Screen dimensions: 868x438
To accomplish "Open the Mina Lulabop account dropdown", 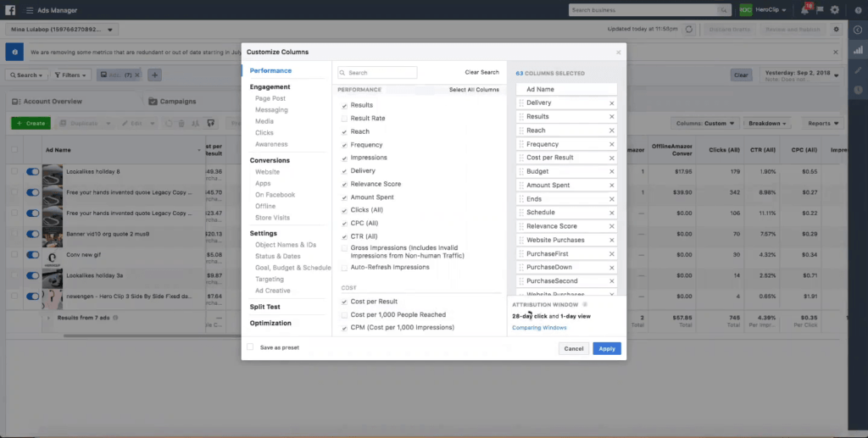I will pyautogui.click(x=62, y=30).
